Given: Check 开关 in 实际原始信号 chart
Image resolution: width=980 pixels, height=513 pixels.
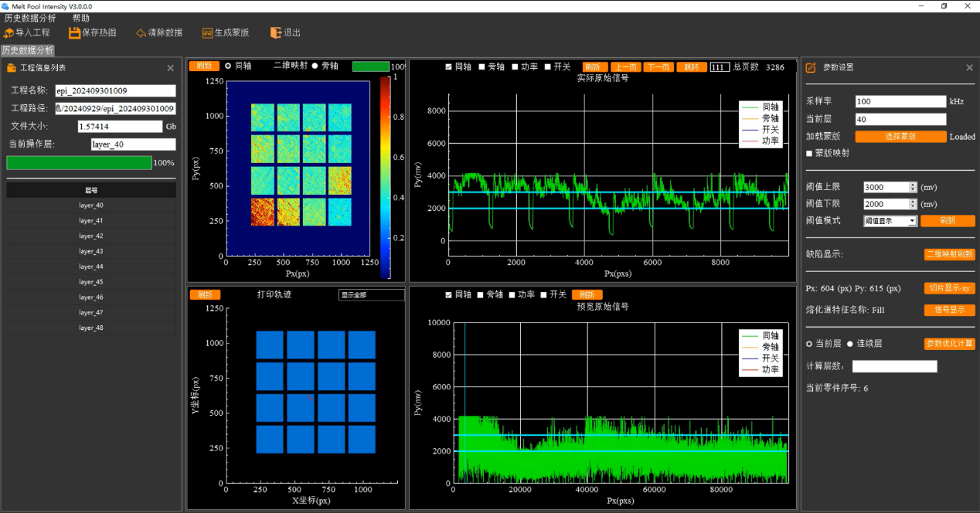Looking at the screenshot, I should (x=547, y=67).
